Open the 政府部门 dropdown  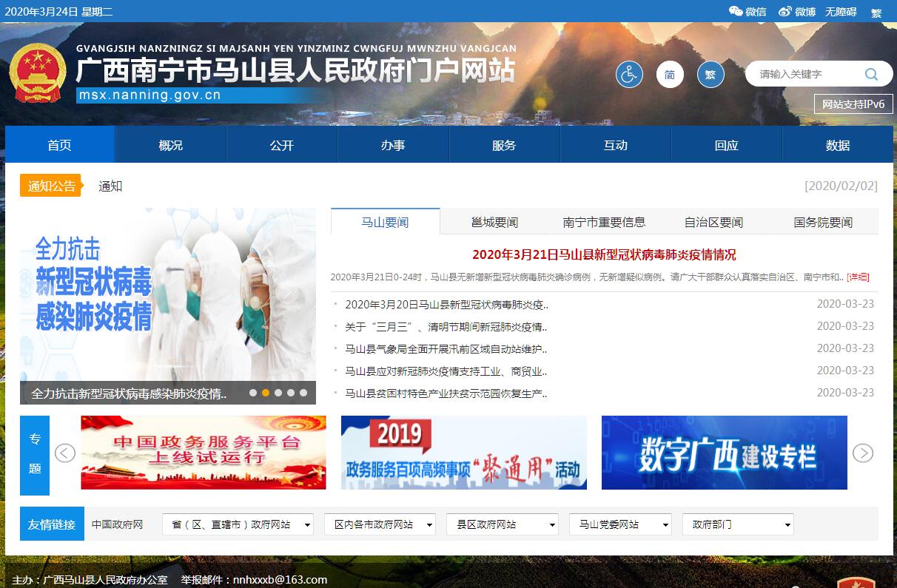(738, 524)
